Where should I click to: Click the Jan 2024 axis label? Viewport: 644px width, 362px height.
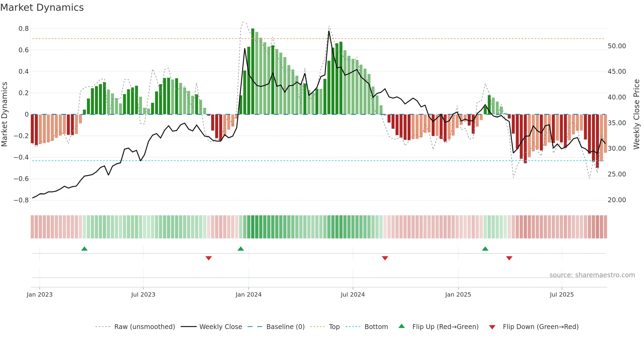[x=248, y=294]
